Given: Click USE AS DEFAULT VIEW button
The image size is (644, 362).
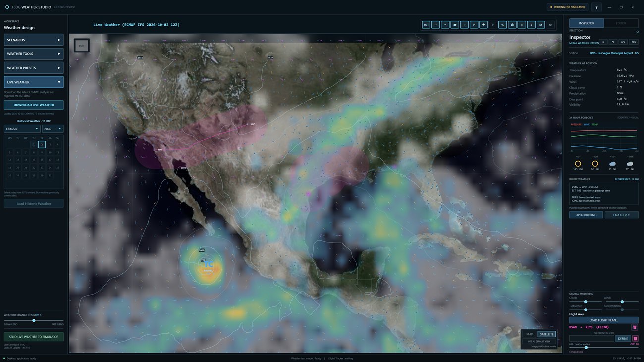Looking at the screenshot, I should coord(539,341).
